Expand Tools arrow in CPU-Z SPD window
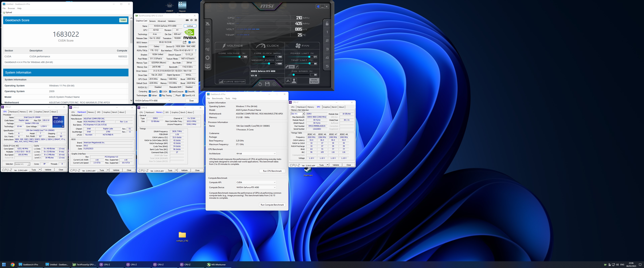Viewport: 644px width, 268px height. pos(328,165)
